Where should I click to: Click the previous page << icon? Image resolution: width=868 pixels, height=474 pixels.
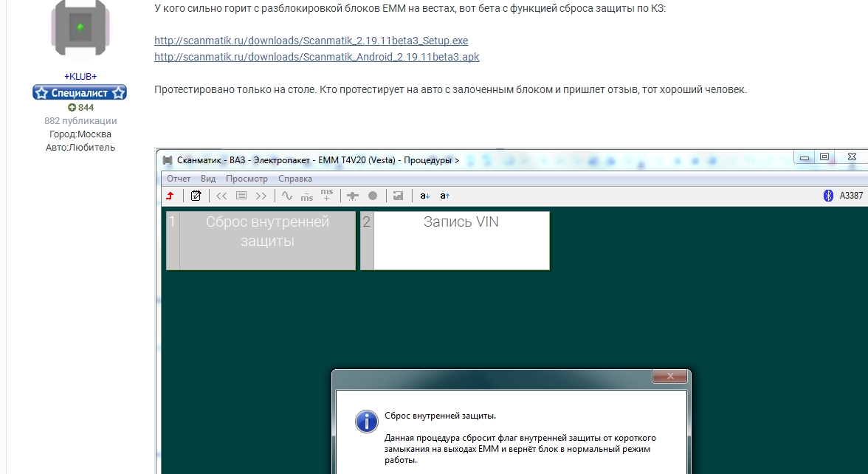(x=221, y=196)
